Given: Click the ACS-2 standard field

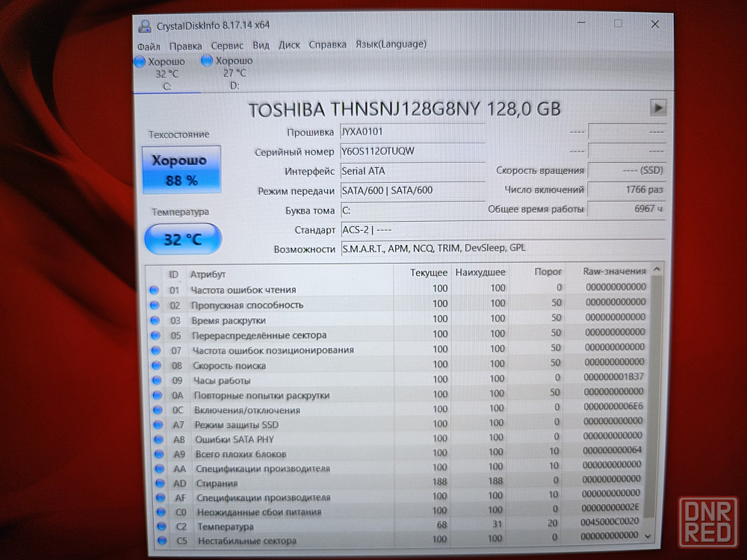Looking at the screenshot, I should (x=502, y=229).
